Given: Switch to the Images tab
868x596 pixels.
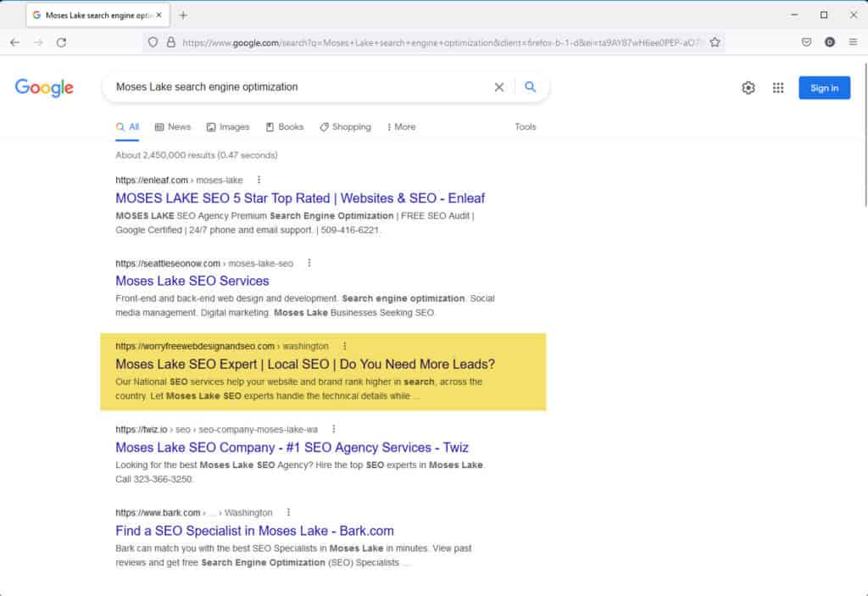Looking at the screenshot, I should 228,127.
